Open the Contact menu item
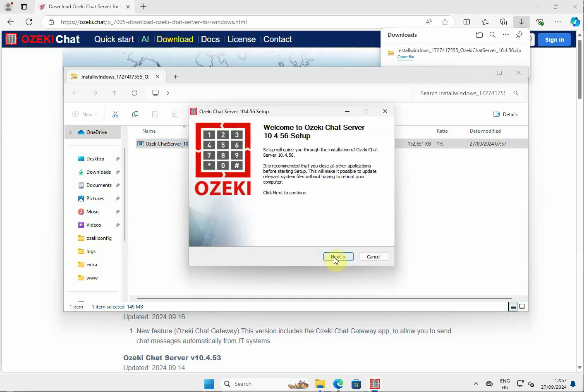The image size is (584, 392). (278, 39)
